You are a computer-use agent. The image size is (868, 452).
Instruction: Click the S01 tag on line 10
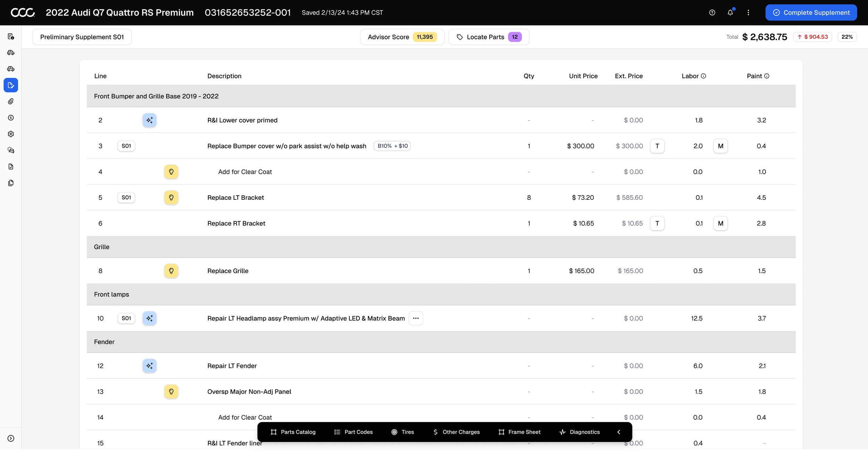click(126, 318)
